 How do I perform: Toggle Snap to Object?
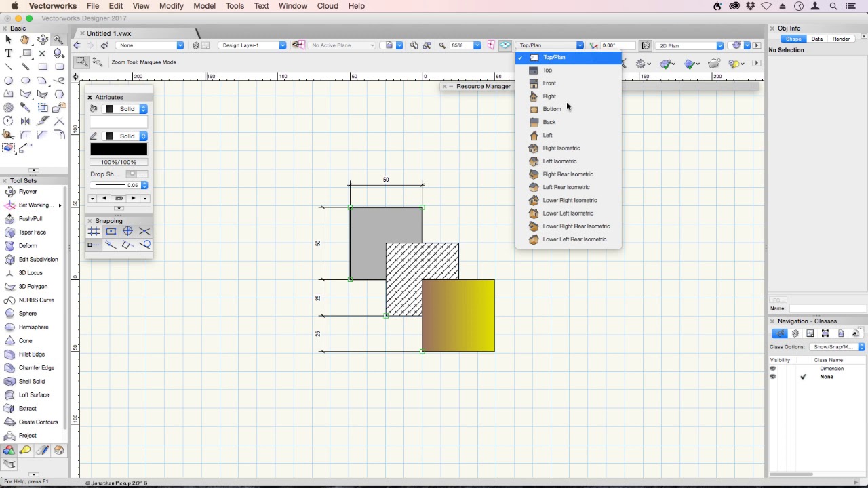(x=111, y=231)
